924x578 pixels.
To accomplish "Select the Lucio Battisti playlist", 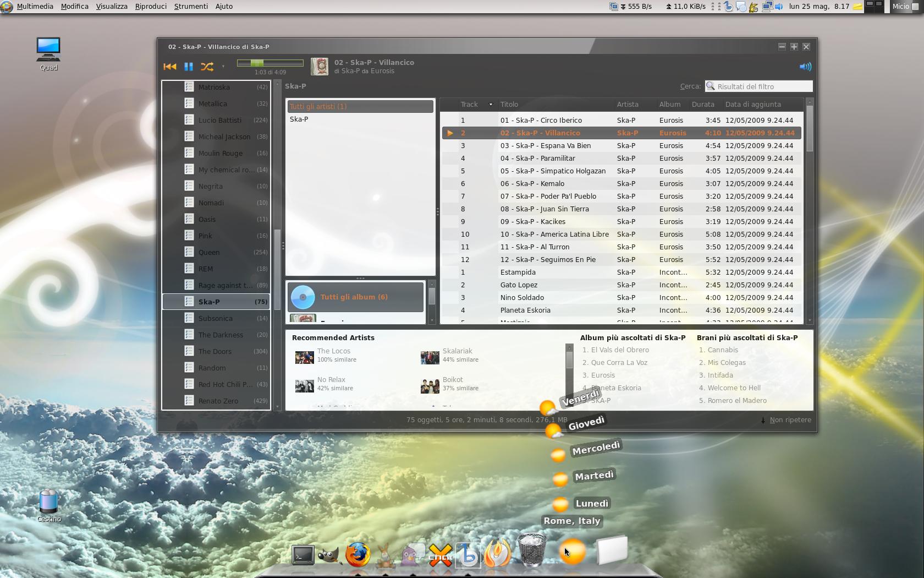I will tap(216, 120).
